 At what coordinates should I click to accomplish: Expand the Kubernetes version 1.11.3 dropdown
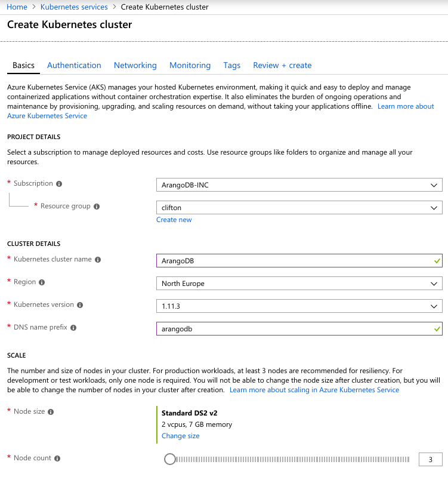[299, 306]
